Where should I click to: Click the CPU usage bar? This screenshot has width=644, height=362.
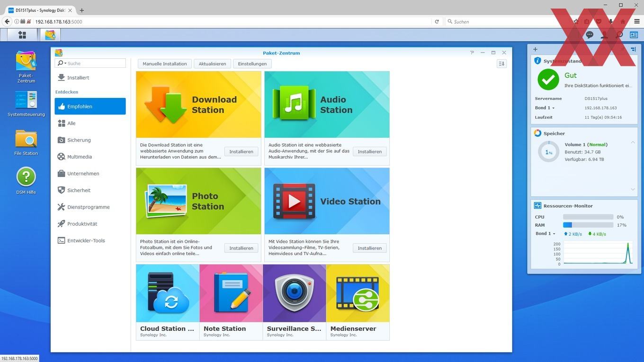[x=588, y=217]
